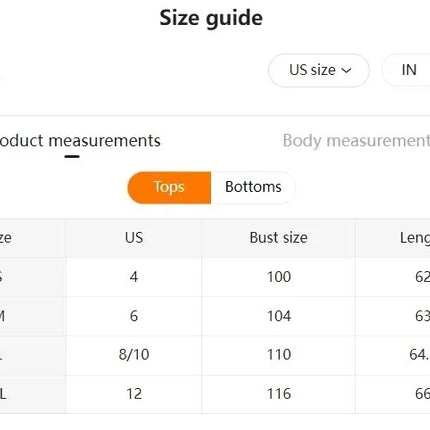Switch to the Body measurements tab

click(356, 141)
